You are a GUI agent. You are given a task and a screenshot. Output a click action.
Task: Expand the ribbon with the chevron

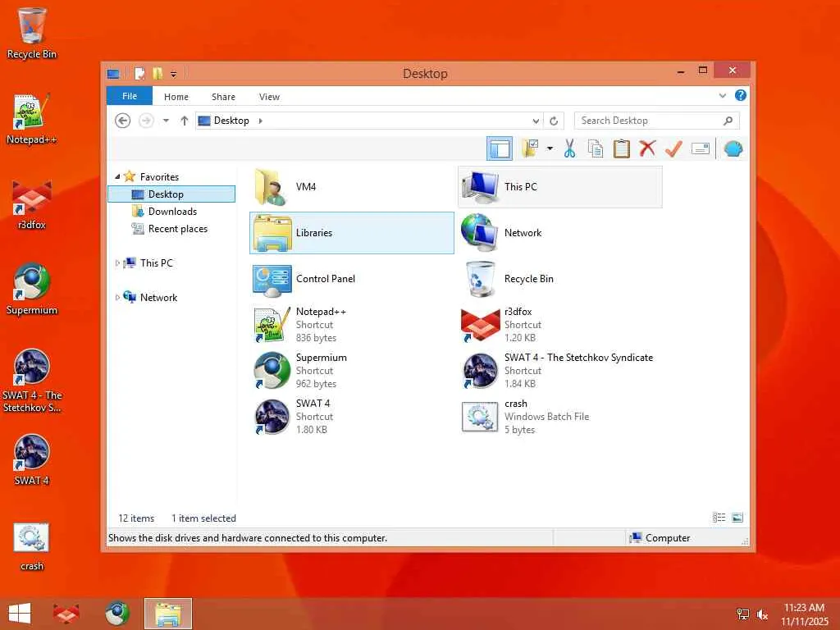click(x=723, y=95)
